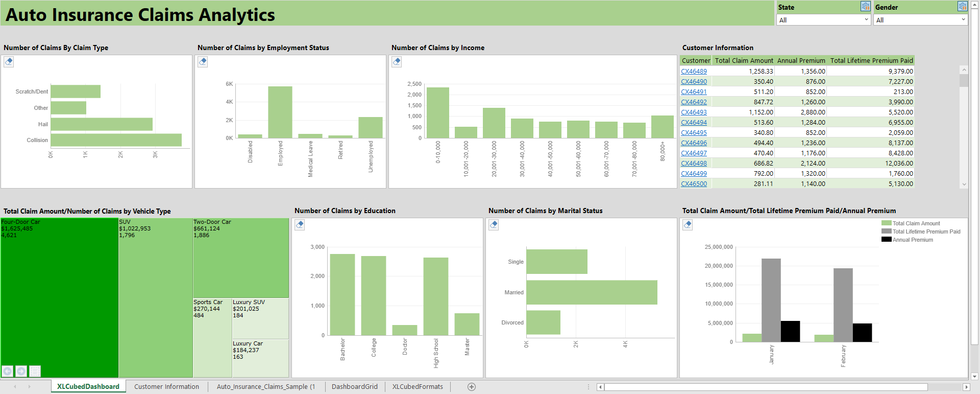The height and width of the screenshot is (394, 980).
Task: Switch to Customer Information sheet tab
Action: pyautogui.click(x=166, y=387)
